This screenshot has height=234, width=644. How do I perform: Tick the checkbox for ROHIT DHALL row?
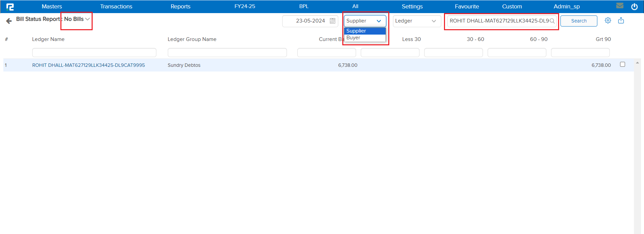[623, 64]
